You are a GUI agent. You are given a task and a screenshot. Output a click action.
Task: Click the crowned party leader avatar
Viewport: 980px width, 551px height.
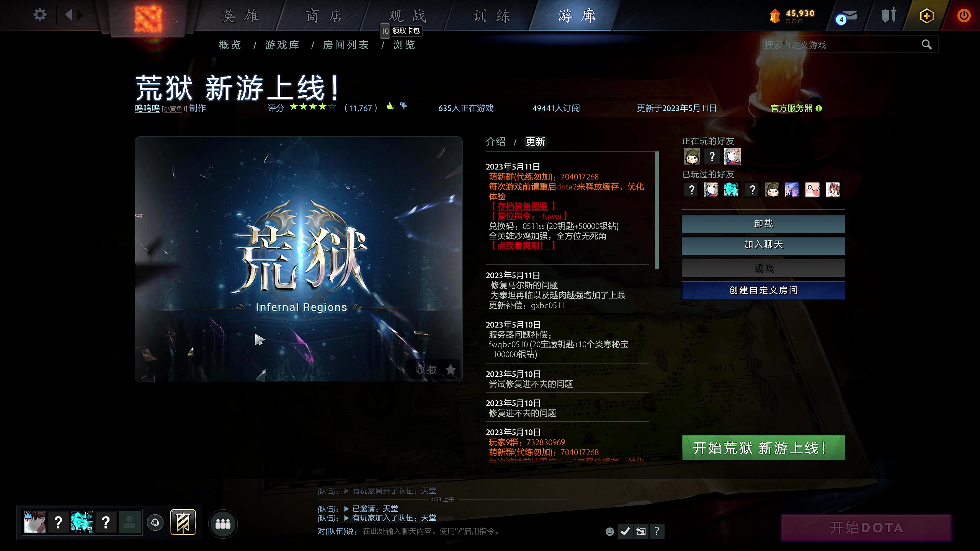(x=34, y=522)
